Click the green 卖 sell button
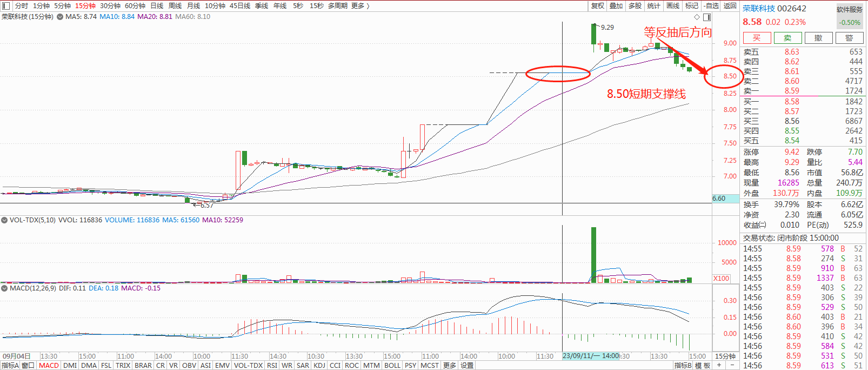The image size is (868, 370). point(787,38)
